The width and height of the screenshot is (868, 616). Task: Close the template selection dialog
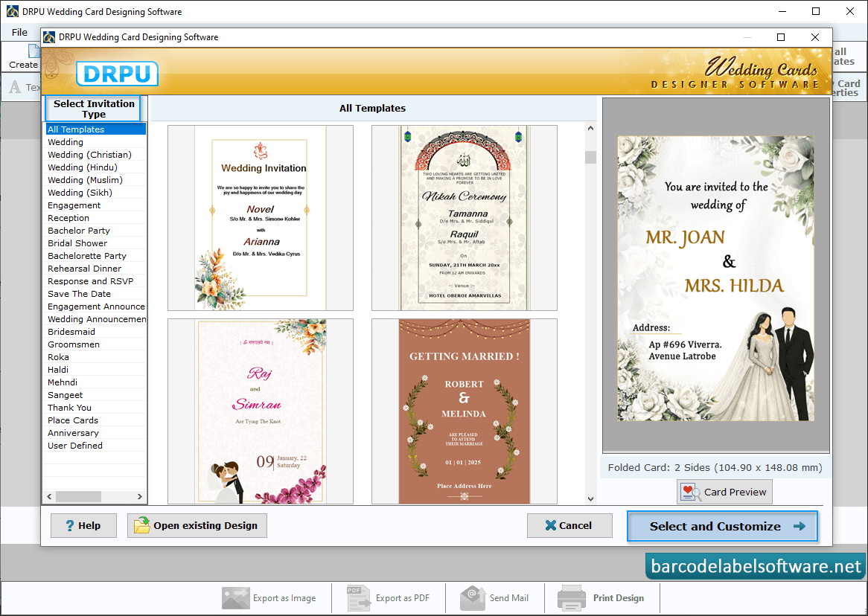815,37
